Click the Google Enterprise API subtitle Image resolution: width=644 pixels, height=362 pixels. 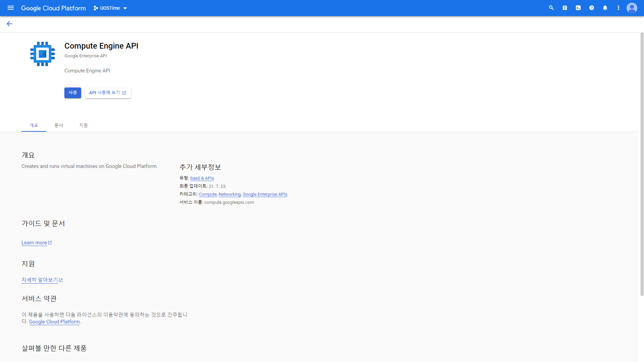coord(86,56)
